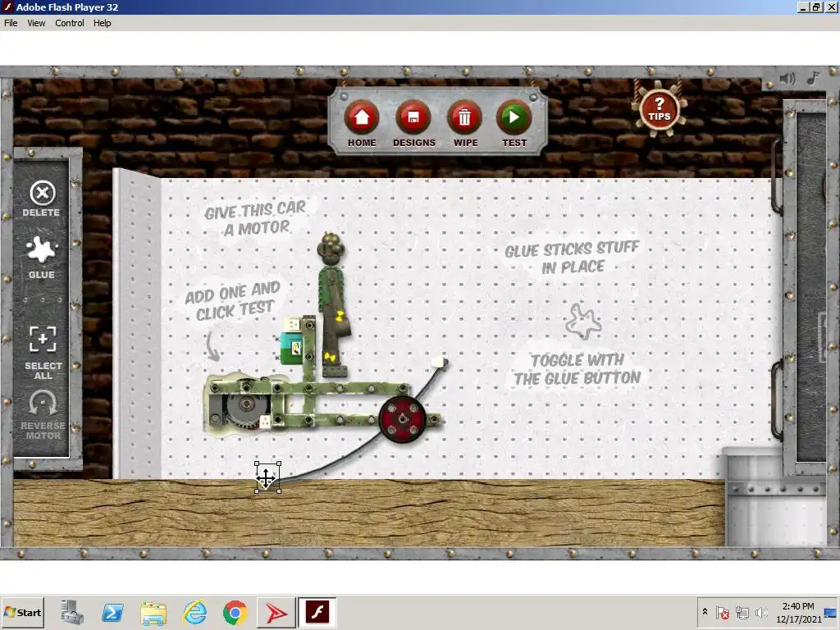Toggle the Glue splat button
Screen dimensions: 840x630
tap(42, 257)
